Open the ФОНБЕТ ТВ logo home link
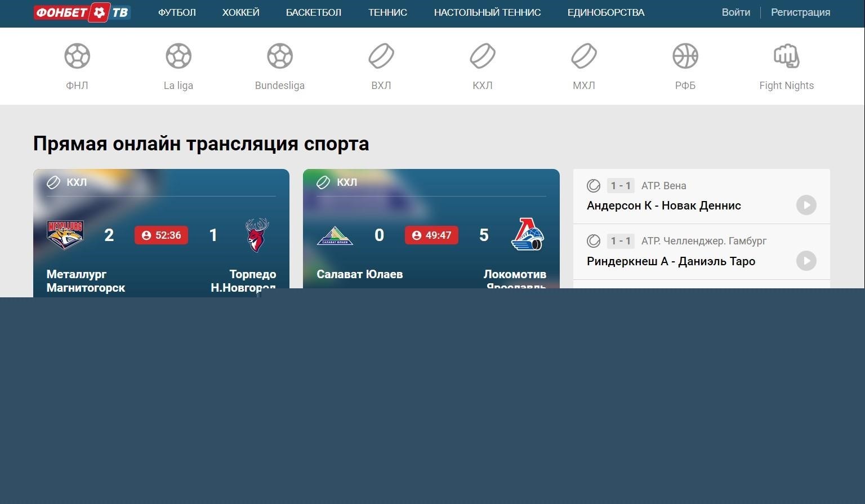This screenshot has width=865, height=504. pos(82,12)
